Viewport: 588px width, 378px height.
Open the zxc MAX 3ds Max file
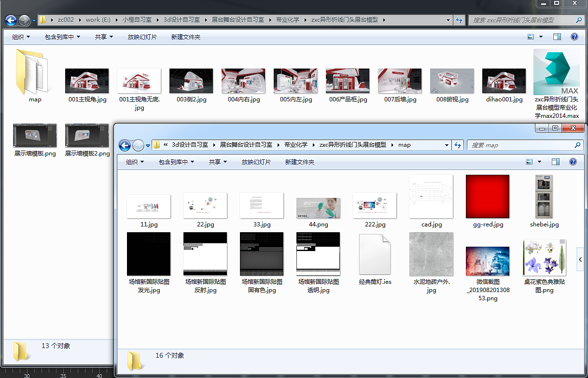556,72
